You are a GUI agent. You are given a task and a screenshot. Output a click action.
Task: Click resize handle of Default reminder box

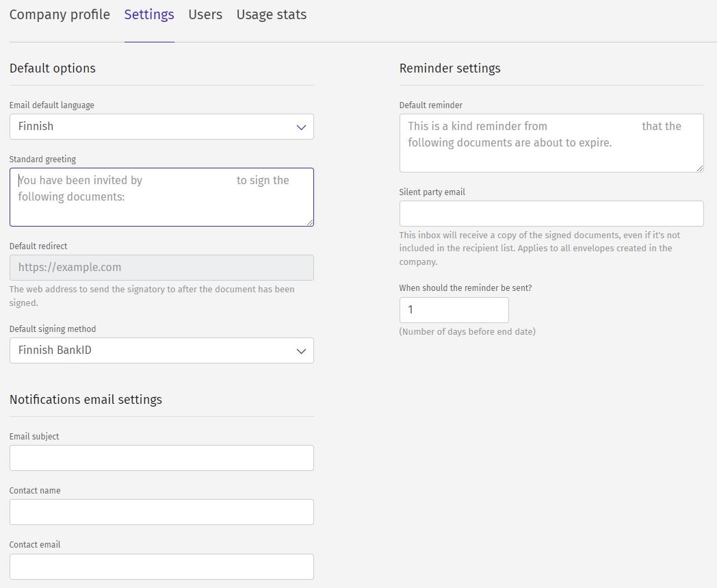[700, 168]
